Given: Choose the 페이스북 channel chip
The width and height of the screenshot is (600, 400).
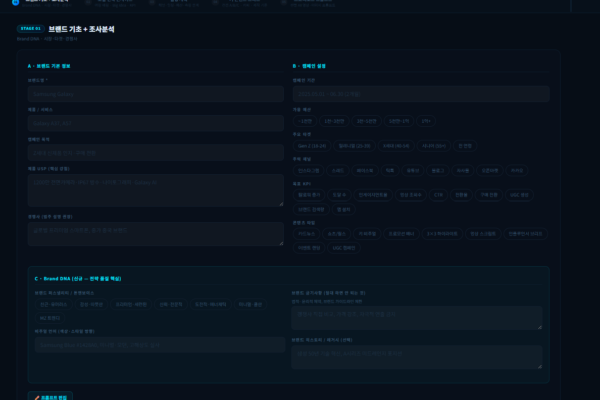Looking at the screenshot, I should tap(365, 171).
